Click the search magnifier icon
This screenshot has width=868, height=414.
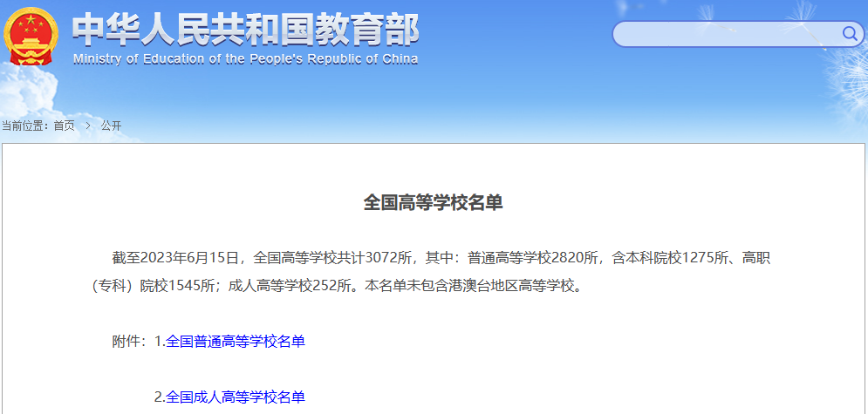click(849, 34)
